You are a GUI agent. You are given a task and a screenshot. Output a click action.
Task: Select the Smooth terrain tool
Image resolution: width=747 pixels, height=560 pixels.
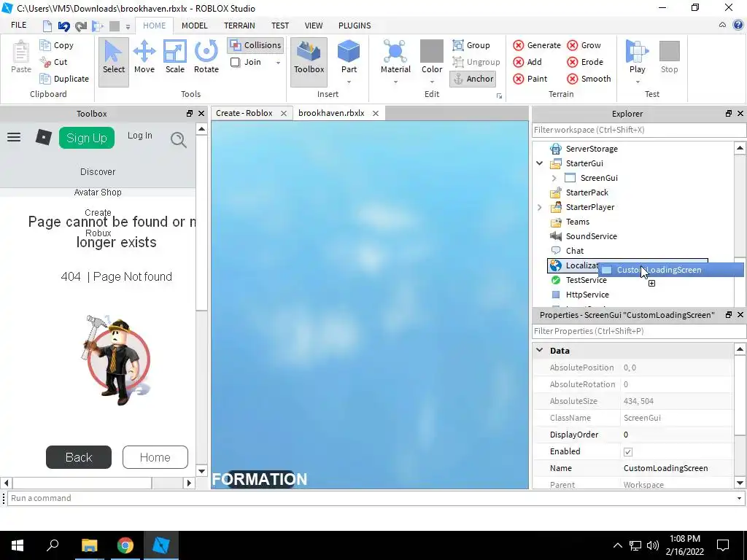tap(589, 79)
